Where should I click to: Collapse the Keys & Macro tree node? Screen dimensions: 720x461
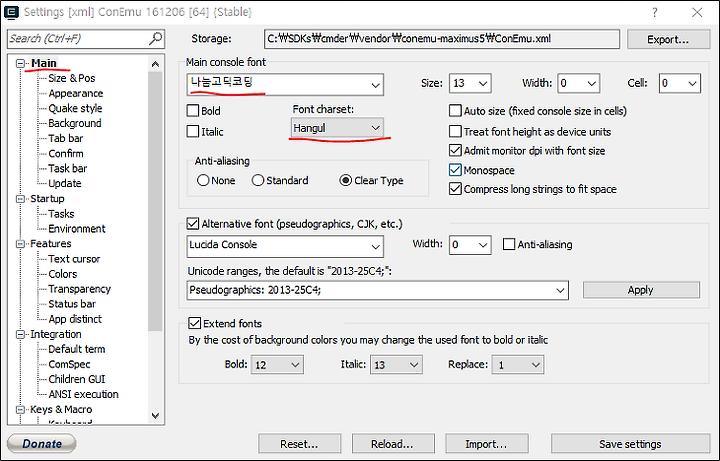[x=21, y=410]
